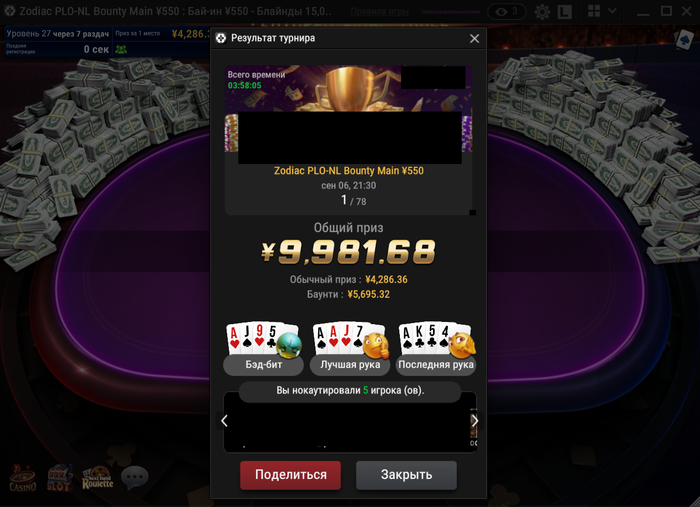The image size is (700, 507).
Task: Expand the layout dropdown chevron
Action: pyautogui.click(x=612, y=11)
